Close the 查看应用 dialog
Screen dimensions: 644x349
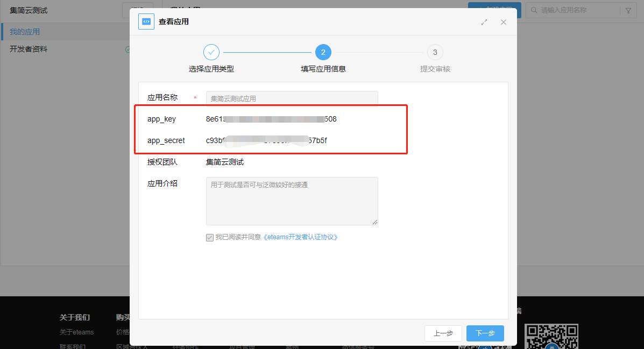pyautogui.click(x=504, y=22)
